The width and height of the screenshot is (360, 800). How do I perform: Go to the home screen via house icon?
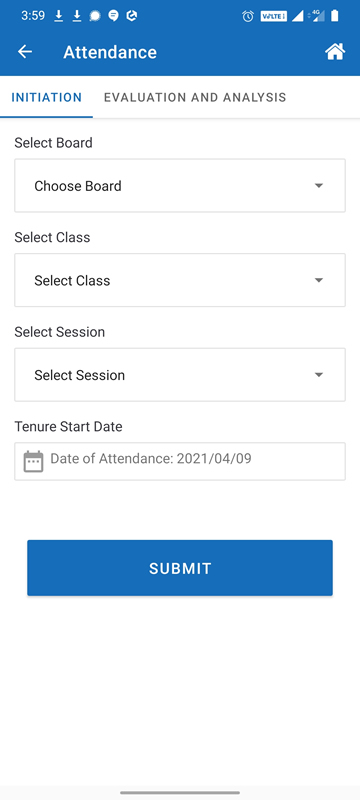pyautogui.click(x=335, y=52)
